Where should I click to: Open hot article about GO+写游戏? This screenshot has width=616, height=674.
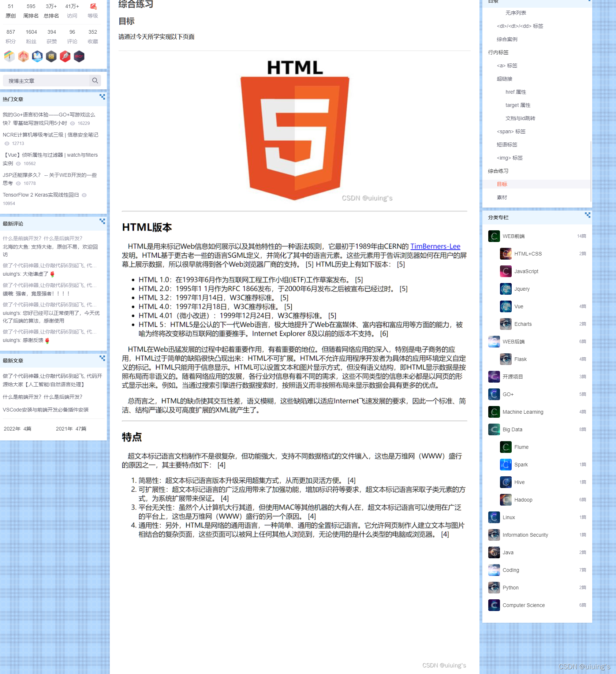[x=49, y=119]
